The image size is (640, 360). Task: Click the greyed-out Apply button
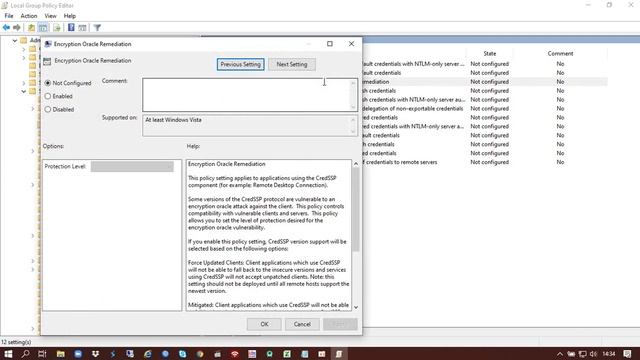point(340,324)
